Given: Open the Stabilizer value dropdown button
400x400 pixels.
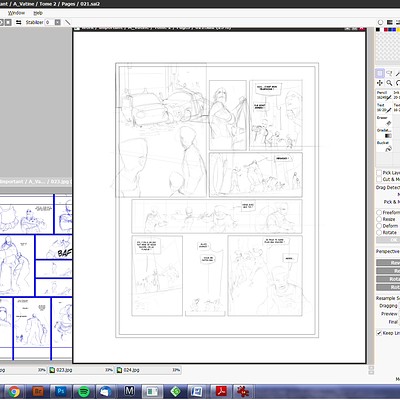Looking at the screenshot, I should [x=58, y=22].
